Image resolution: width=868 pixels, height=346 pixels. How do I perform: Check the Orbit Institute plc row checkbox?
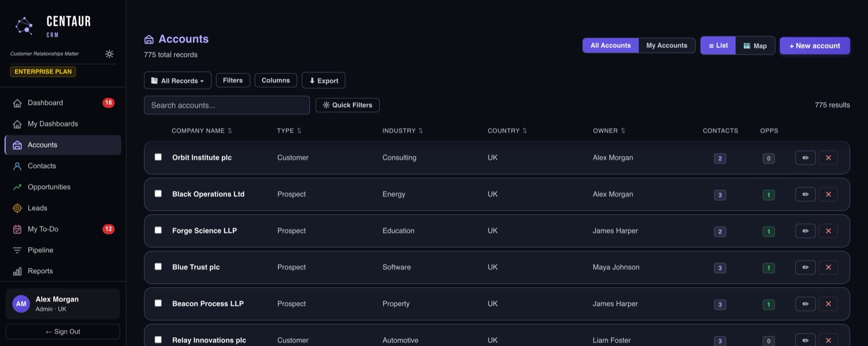pos(158,157)
